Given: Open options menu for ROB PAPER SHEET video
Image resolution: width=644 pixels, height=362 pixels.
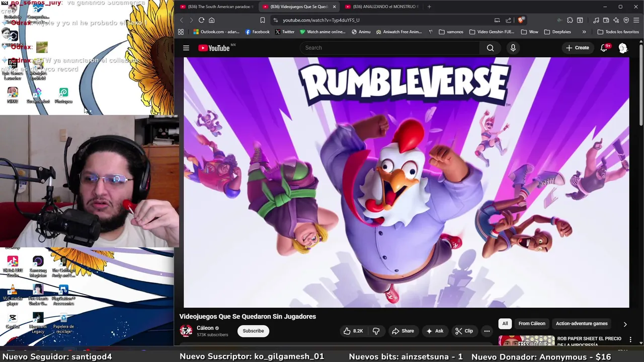Looking at the screenshot, I should point(630,340).
